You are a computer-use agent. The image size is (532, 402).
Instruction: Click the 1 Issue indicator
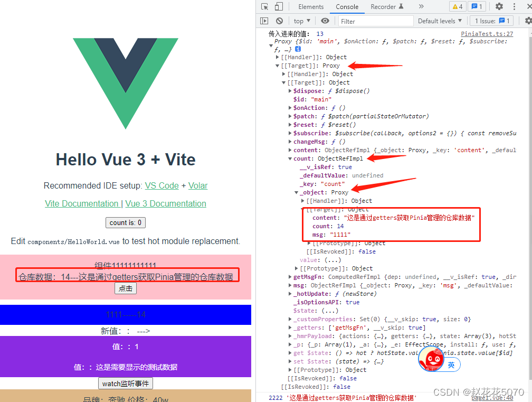coord(492,21)
